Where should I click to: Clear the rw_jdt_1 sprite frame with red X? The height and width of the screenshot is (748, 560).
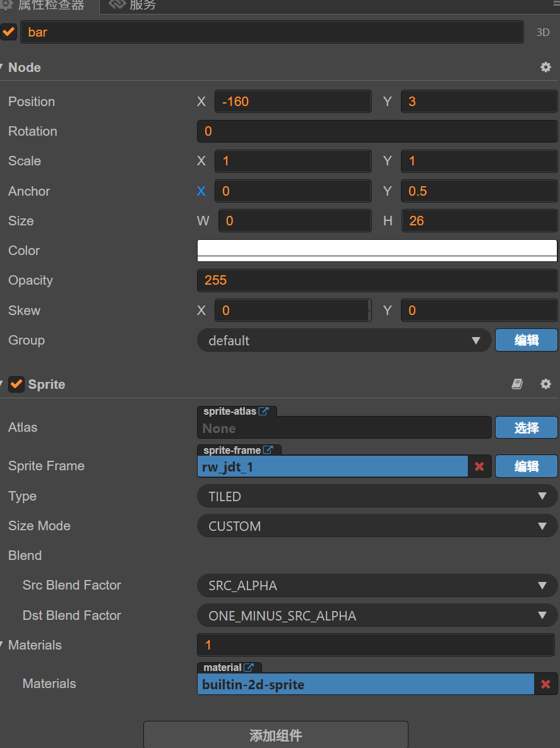(x=479, y=466)
